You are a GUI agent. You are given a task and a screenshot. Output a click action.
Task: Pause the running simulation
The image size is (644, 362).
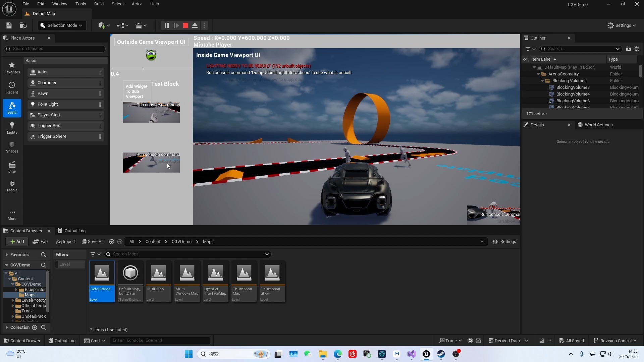pyautogui.click(x=167, y=25)
